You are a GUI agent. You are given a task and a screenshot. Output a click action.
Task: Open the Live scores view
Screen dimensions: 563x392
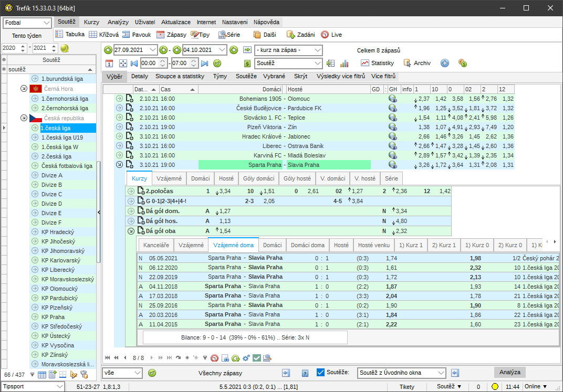pos(331,35)
